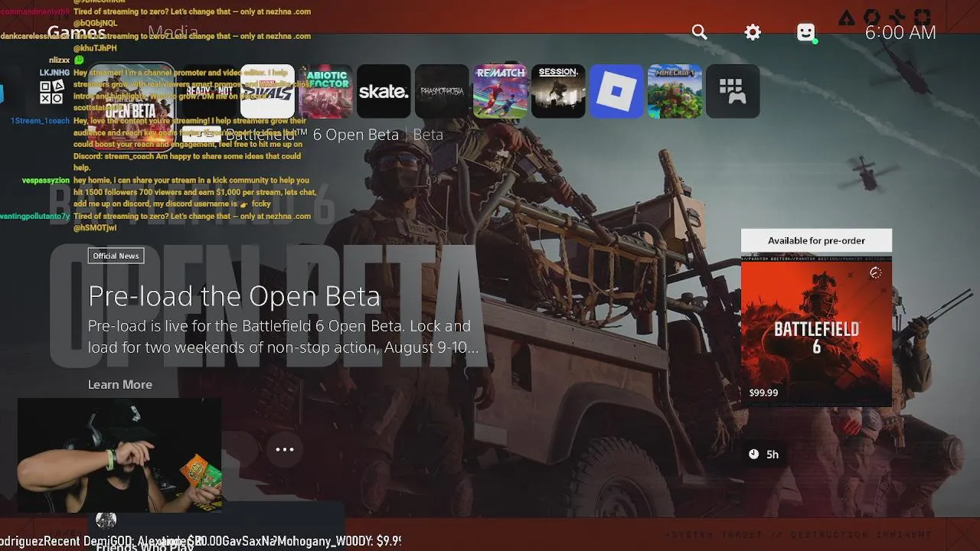
Task: Open the Game Library icon
Action: click(733, 91)
